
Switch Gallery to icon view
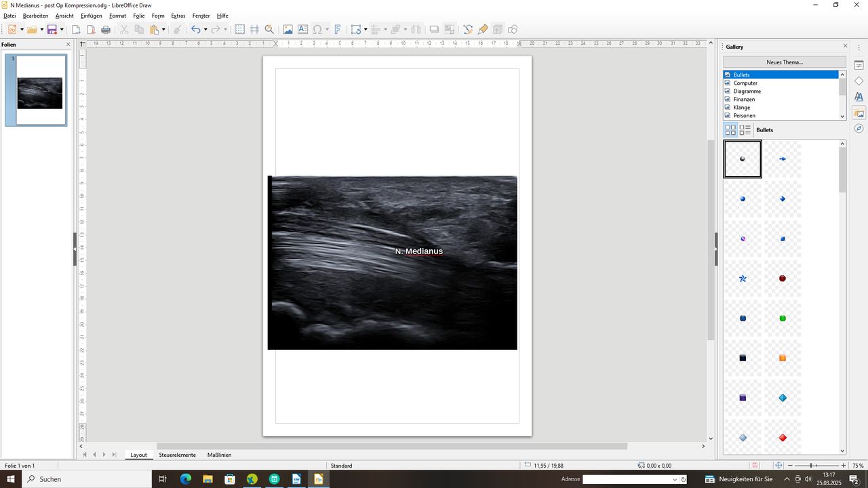(730, 129)
